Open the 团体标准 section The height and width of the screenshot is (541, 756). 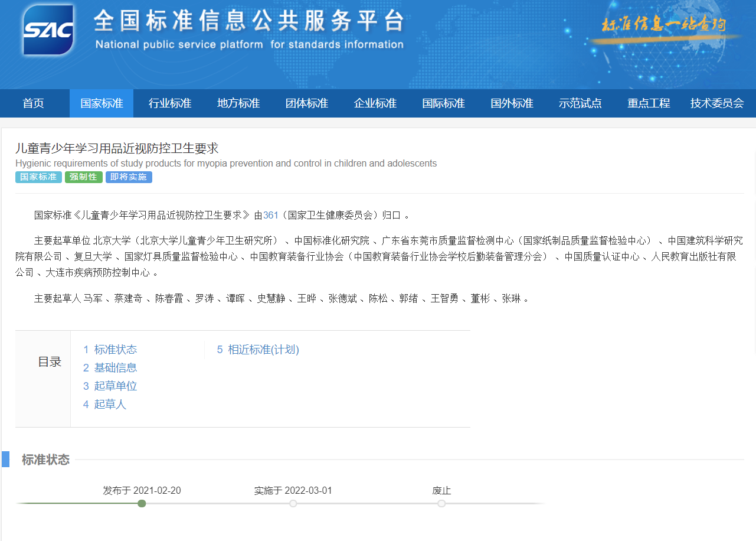[x=307, y=103]
